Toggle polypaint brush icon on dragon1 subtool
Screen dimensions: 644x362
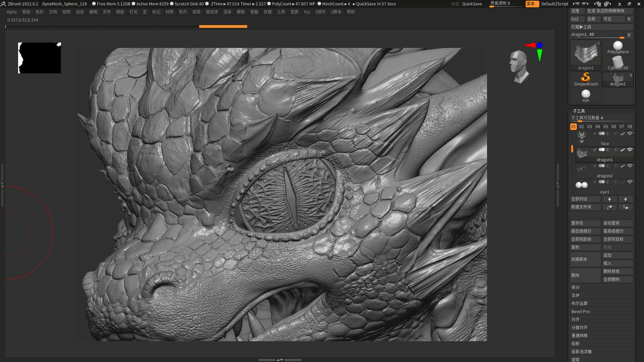point(622,150)
